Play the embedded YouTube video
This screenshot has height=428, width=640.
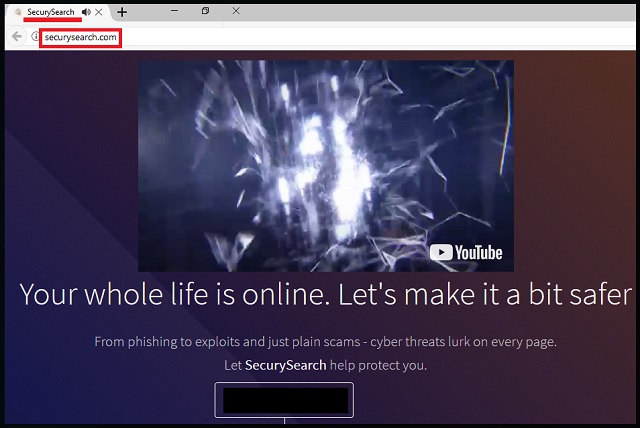pyautogui.click(x=326, y=166)
